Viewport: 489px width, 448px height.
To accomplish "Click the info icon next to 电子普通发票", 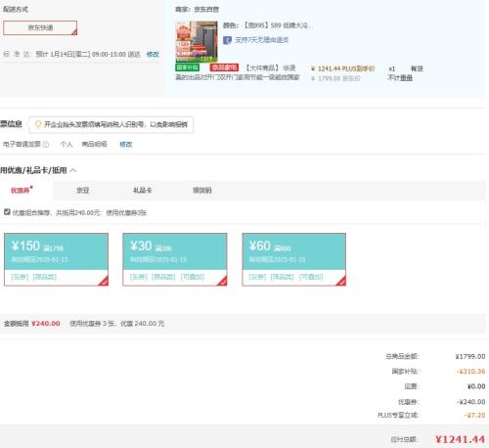I will (x=46, y=144).
